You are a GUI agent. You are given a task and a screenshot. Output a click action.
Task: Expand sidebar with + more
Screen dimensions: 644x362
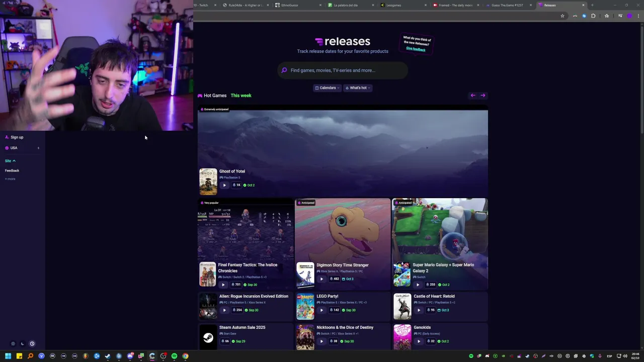coord(10,179)
